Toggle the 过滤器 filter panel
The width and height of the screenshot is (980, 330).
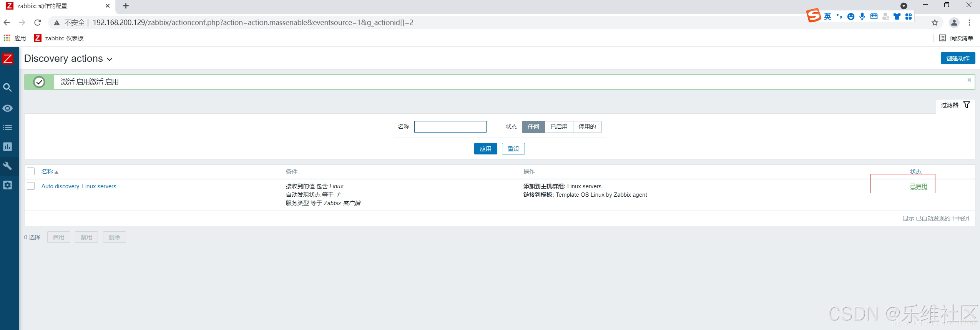955,105
